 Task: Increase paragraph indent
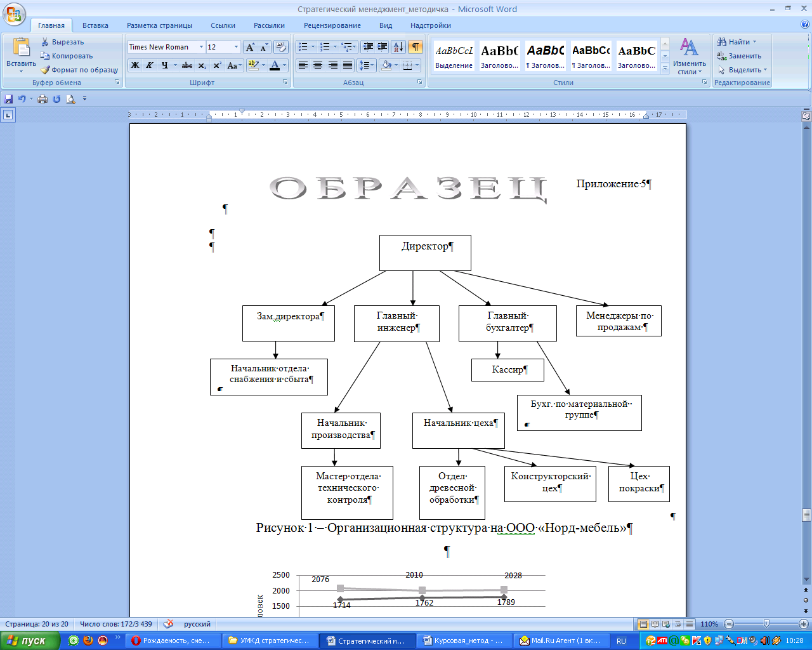click(x=383, y=47)
